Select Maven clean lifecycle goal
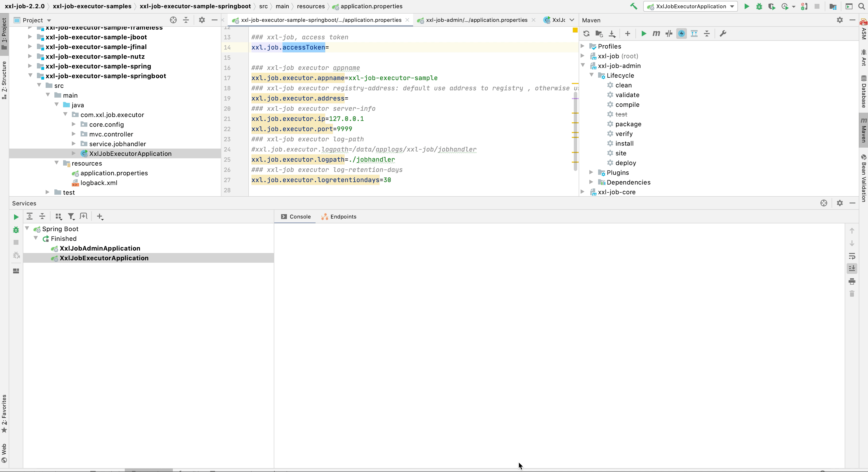This screenshot has width=868, height=472. 623,85
